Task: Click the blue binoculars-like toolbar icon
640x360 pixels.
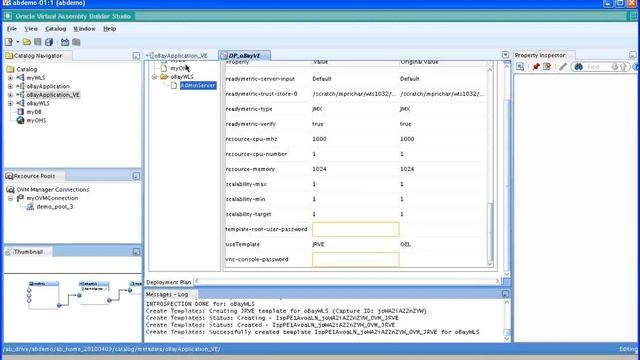Action: point(65,42)
